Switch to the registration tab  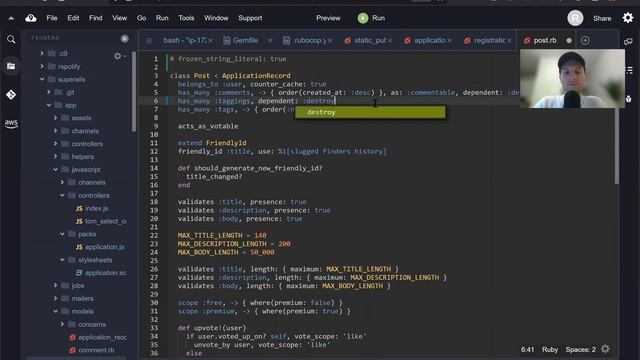489,40
